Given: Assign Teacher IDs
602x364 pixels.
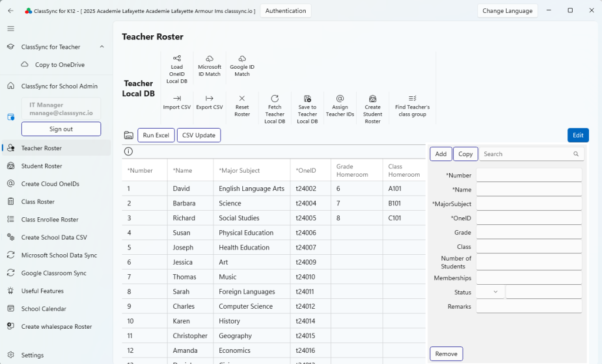Looking at the screenshot, I should tap(340, 106).
